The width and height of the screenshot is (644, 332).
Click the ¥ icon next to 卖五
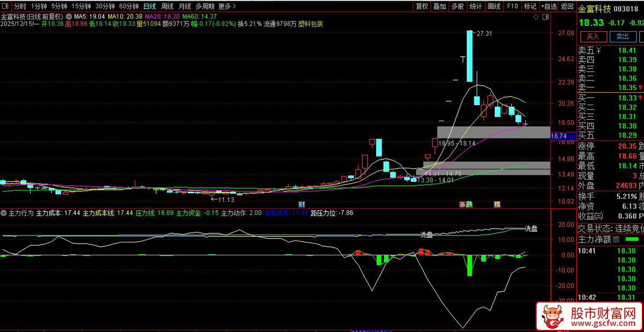click(599, 50)
